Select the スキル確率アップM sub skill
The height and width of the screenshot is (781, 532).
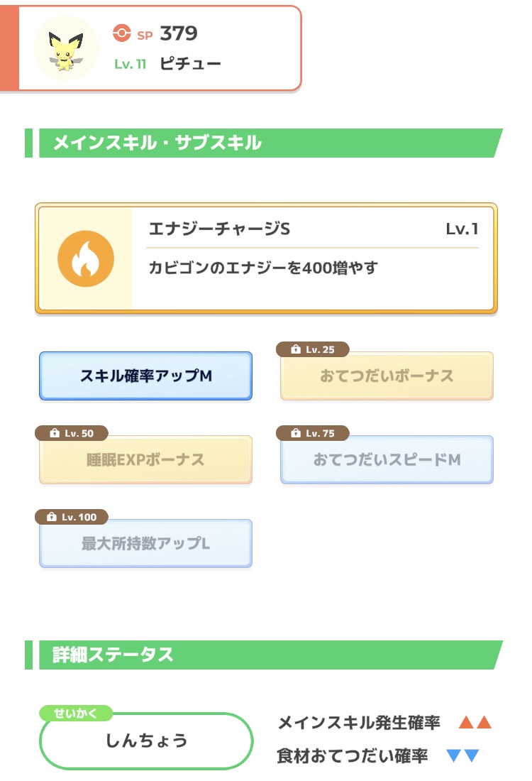145,376
